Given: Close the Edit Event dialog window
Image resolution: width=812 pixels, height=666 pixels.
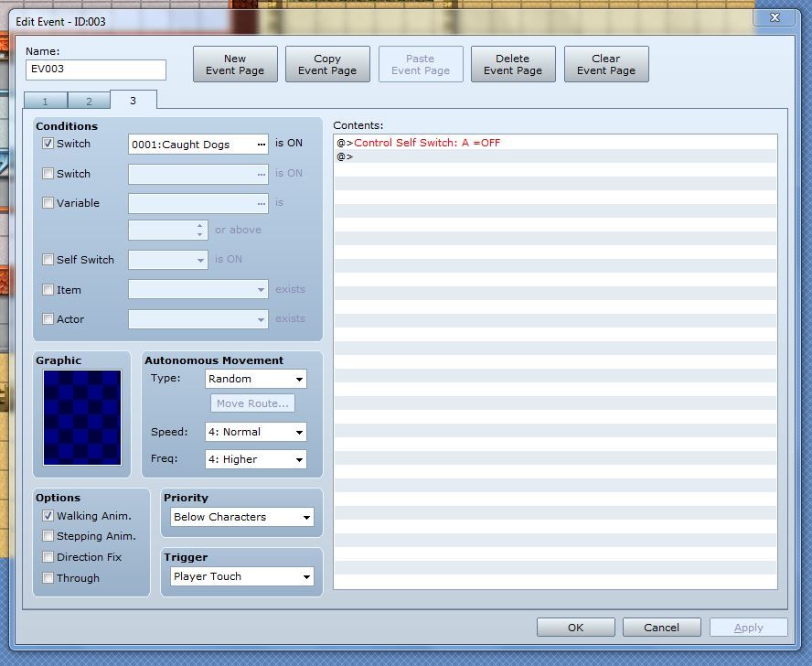Looking at the screenshot, I should click(775, 17).
